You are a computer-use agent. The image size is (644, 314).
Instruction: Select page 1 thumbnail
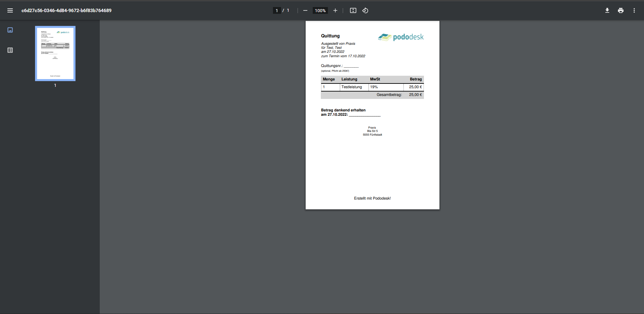click(55, 54)
